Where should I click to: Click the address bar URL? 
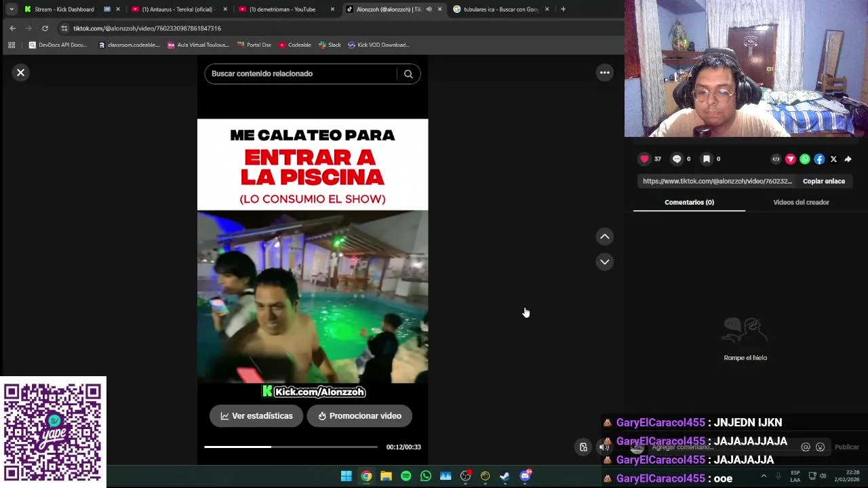coord(147,28)
